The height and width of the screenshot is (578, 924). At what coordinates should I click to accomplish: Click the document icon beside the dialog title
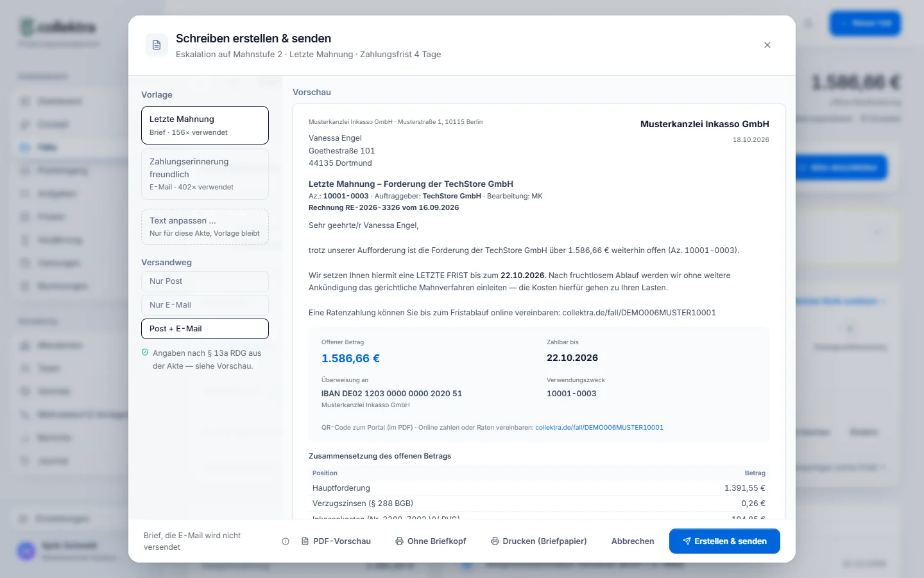[x=157, y=45]
